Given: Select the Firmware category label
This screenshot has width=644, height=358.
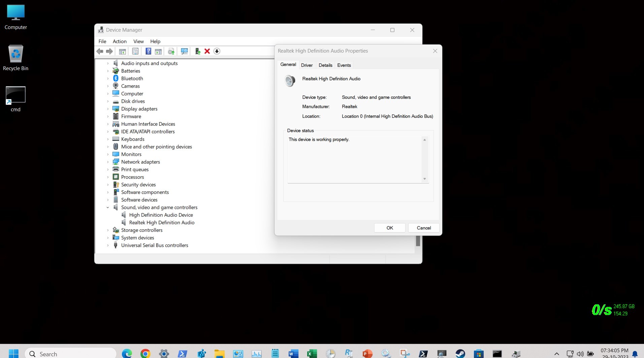Looking at the screenshot, I should [x=131, y=117].
